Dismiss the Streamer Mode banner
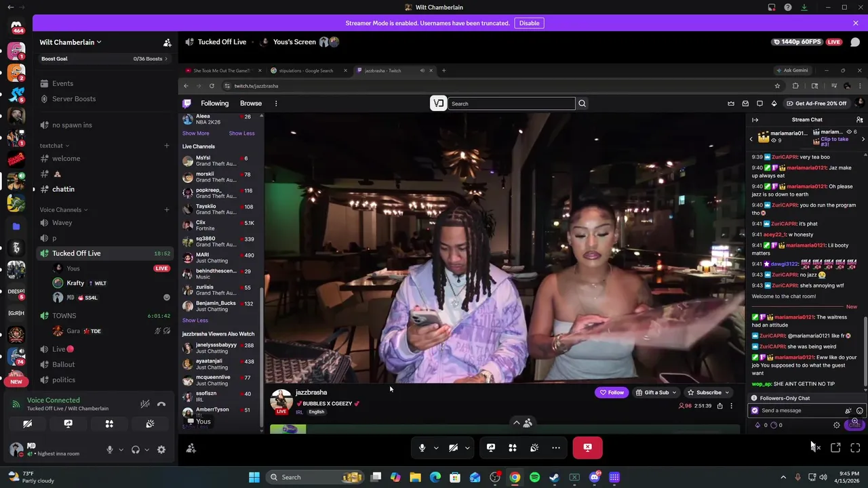Viewport: 868px width, 488px height. tap(856, 23)
